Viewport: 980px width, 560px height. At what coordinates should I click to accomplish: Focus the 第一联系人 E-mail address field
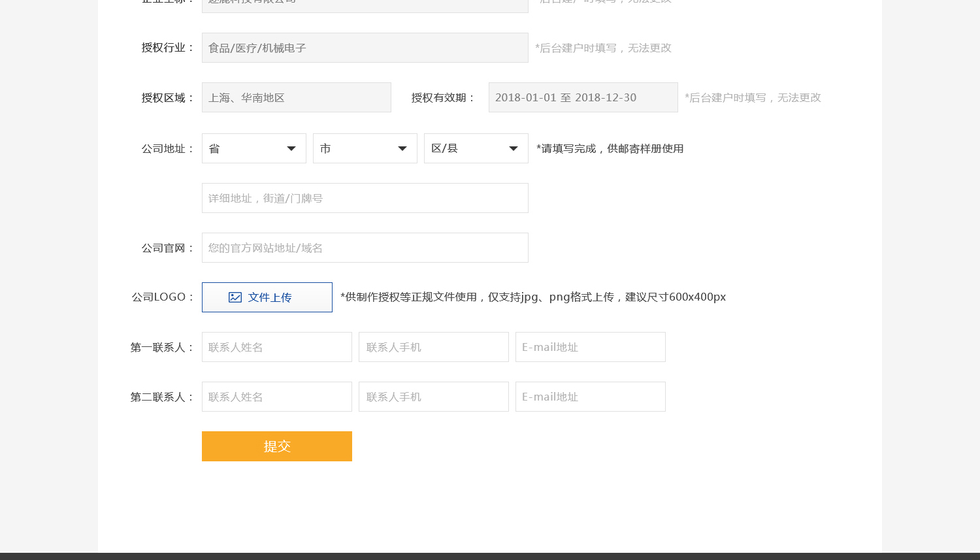(590, 347)
